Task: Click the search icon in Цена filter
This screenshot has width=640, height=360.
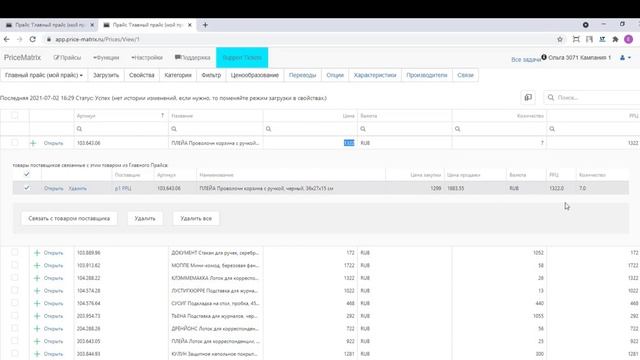Action: 268,129
